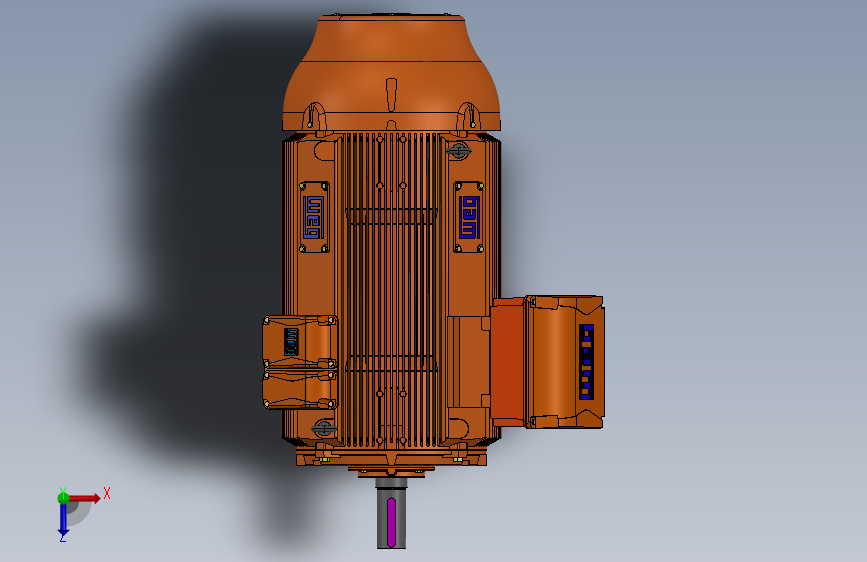Select the magenta shaft keyway

click(391, 522)
